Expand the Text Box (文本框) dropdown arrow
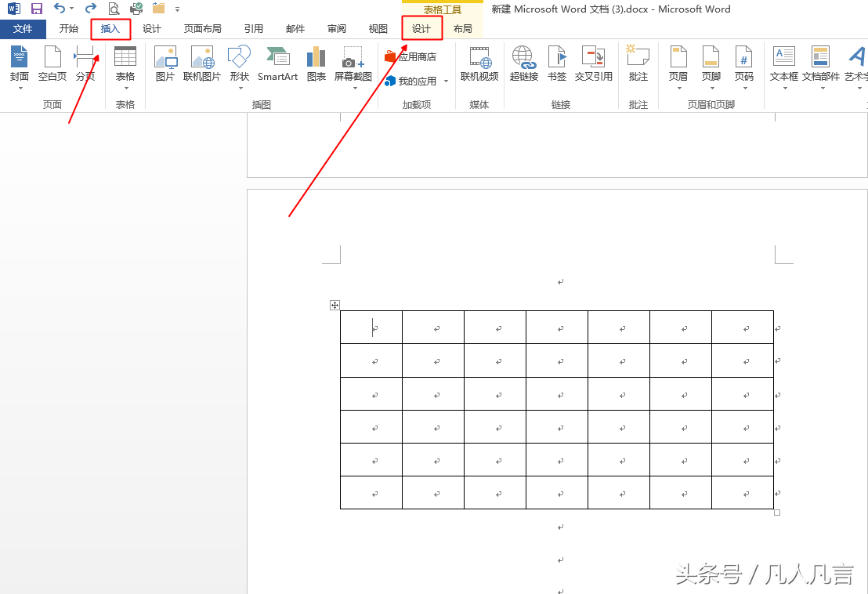The width and height of the screenshot is (868, 594). click(785, 88)
